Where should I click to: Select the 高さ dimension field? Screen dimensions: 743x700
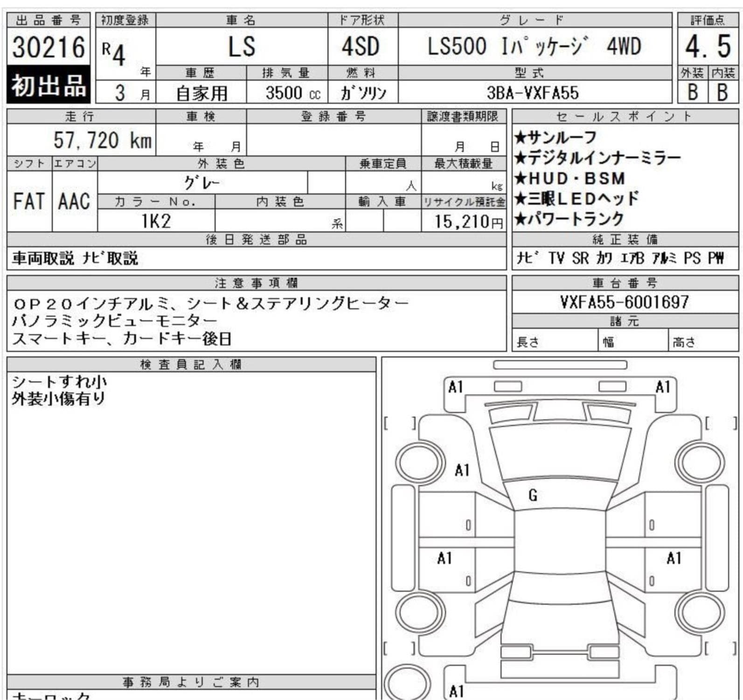click(x=703, y=340)
